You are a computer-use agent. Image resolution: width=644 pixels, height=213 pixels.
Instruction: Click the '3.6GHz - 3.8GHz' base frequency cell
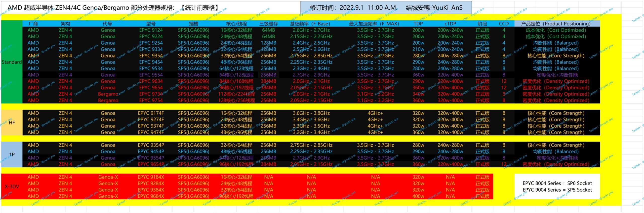click(311, 113)
